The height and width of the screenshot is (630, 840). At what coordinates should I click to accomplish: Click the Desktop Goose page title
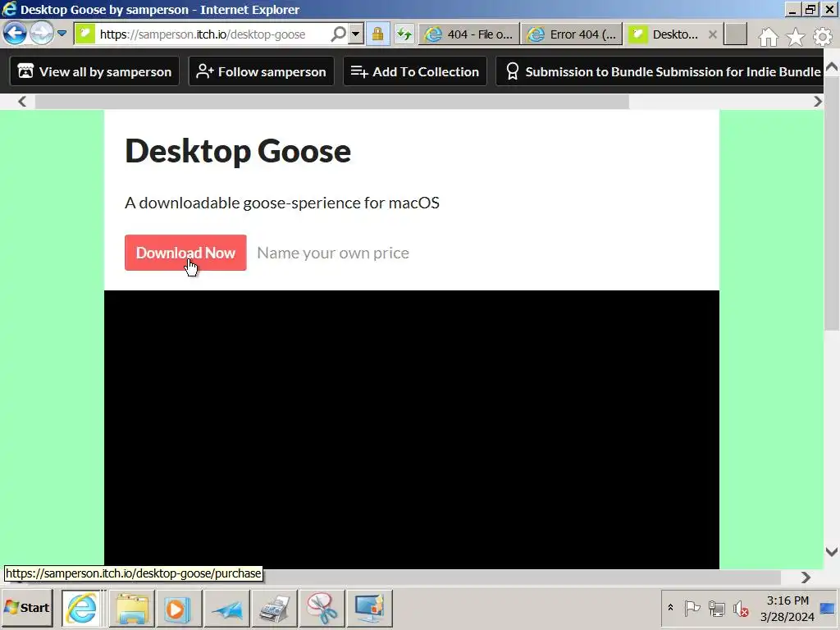(238, 151)
